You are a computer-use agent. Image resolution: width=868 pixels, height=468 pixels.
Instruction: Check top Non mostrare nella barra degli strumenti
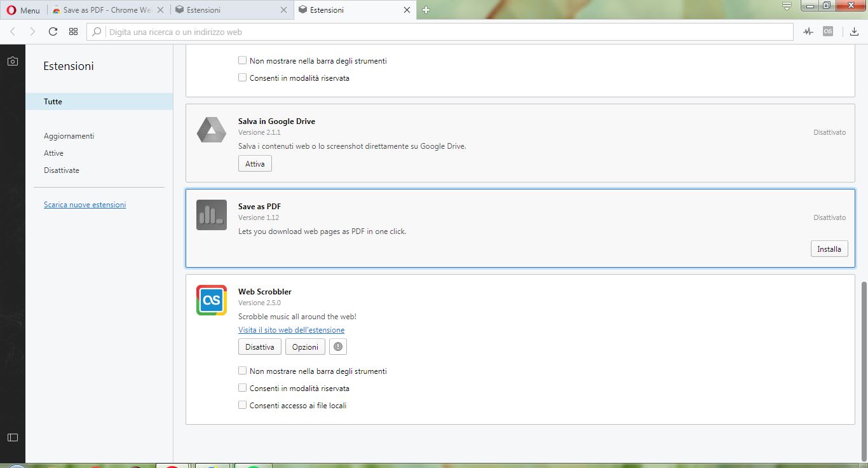point(242,60)
